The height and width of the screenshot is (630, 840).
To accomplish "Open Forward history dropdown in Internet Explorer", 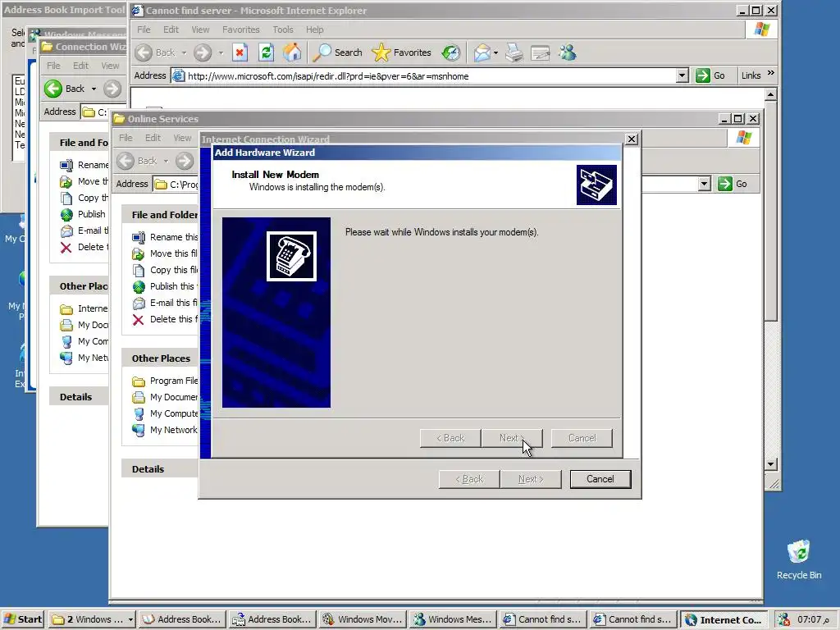I will 220,53.
